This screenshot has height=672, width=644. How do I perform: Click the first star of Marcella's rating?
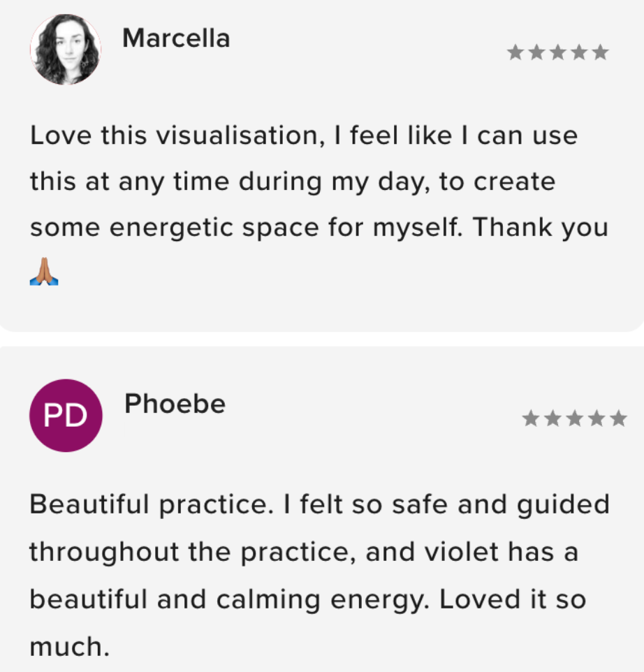[x=515, y=53]
